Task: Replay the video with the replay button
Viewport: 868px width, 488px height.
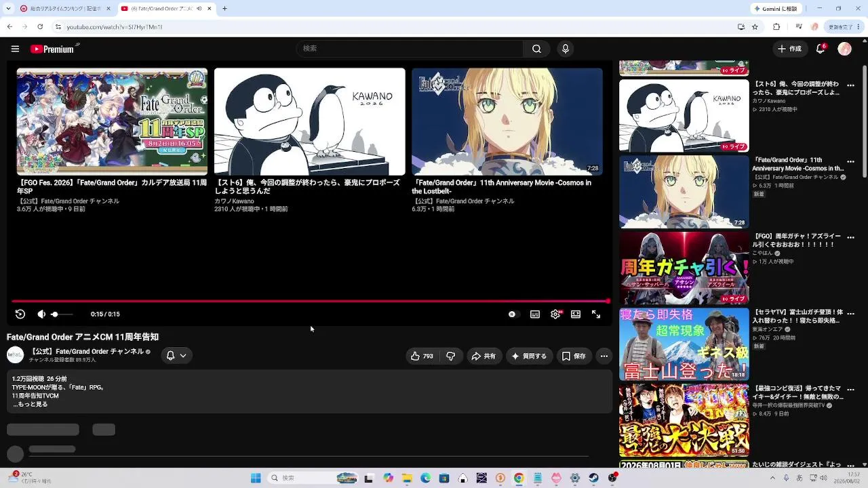Action: (x=20, y=314)
